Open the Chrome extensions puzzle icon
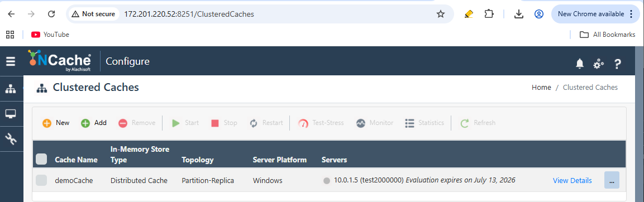The height and width of the screenshot is (202, 644). click(489, 14)
